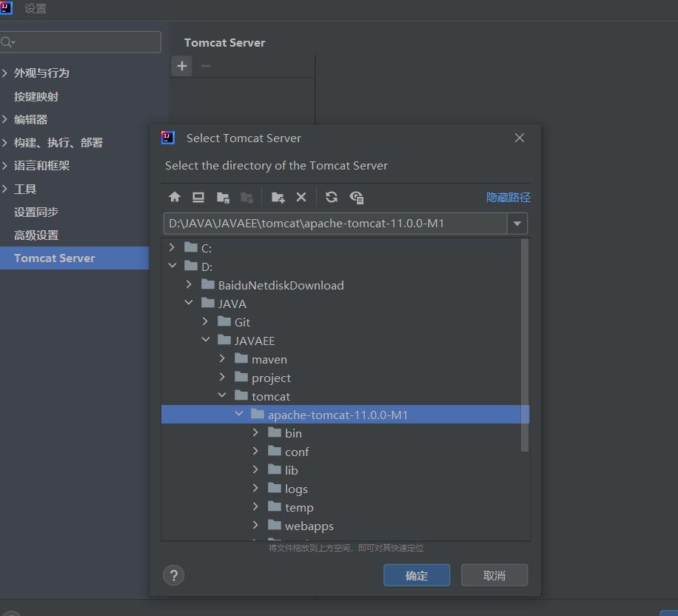
Task: Confirm selection with 确定 button
Action: tap(417, 575)
